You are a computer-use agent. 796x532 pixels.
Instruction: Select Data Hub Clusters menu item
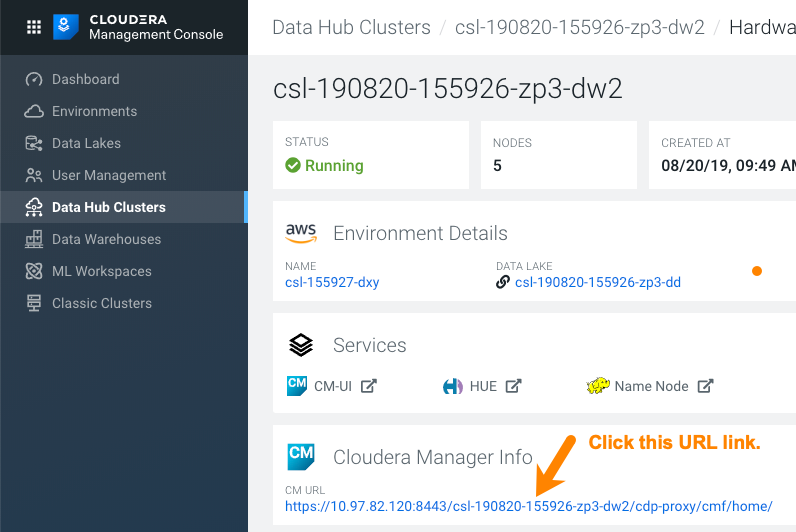pyautogui.click(x=109, y=207)
